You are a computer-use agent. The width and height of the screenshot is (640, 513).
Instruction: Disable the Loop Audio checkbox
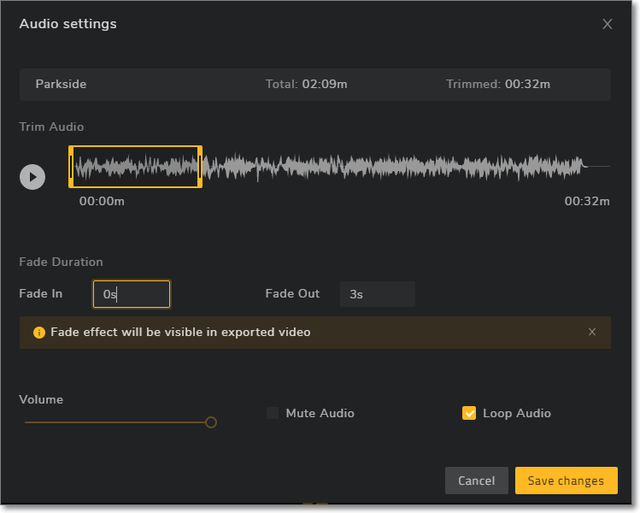click(x=469, y=413)
